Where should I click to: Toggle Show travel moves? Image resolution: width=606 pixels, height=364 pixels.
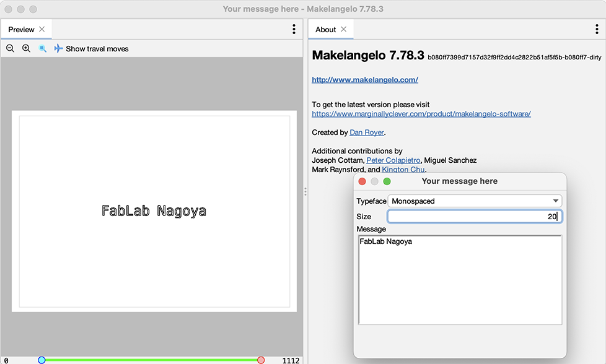coord(91,49)
